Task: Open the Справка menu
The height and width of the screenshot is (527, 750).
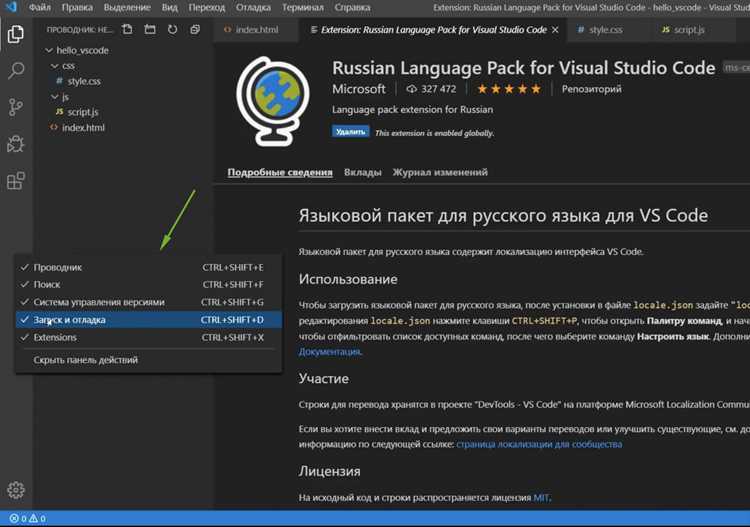Action: pyautogui.click(x=353, y=7)
